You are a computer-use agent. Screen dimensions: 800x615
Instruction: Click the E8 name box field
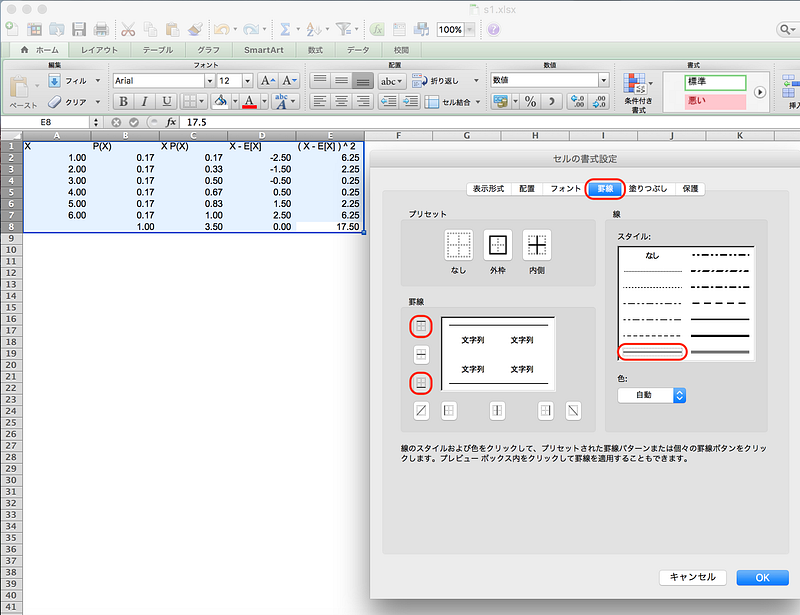click(x=46, y=122)
